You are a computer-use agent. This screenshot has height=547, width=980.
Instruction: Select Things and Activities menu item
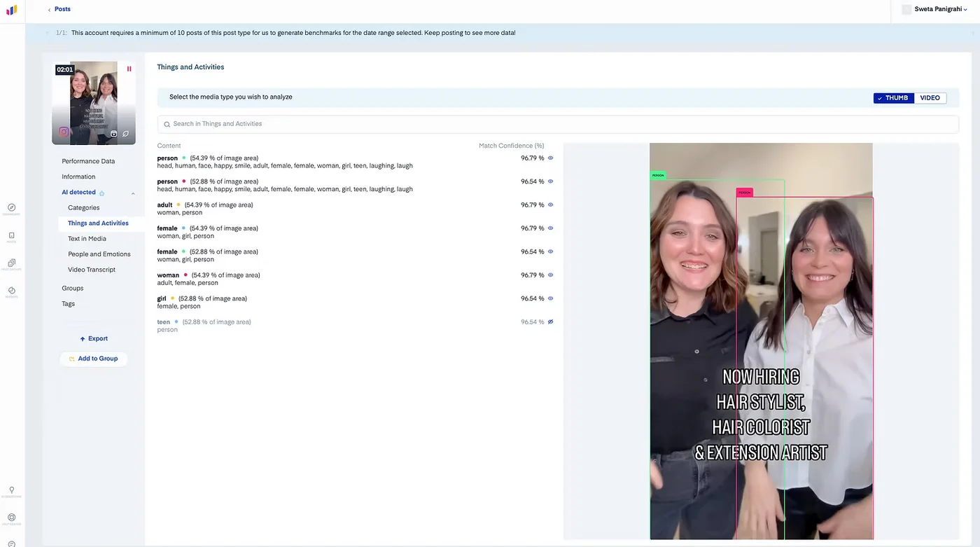(x=98, y=223)
